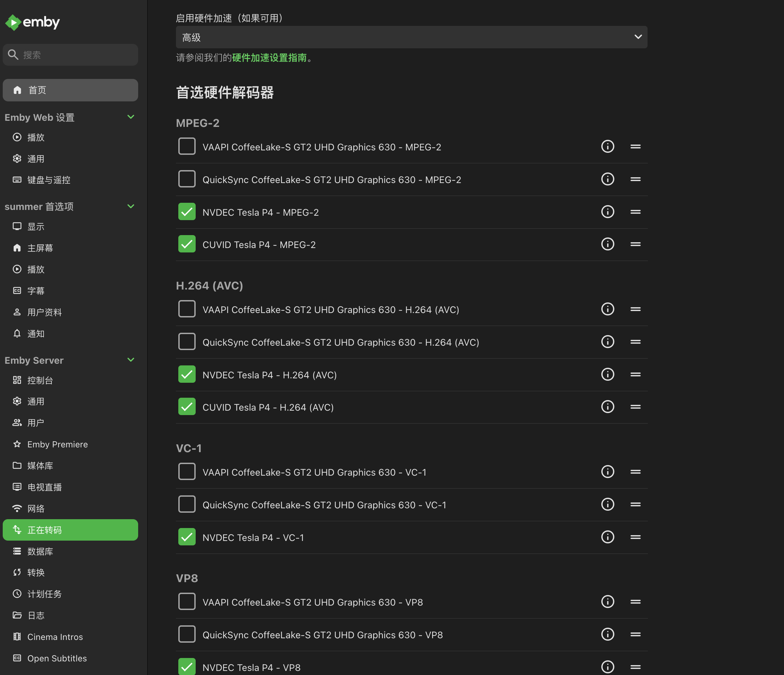The image size is (784, 675).
Task: Open 日志 logs page
Action: (x=70, y=615)
